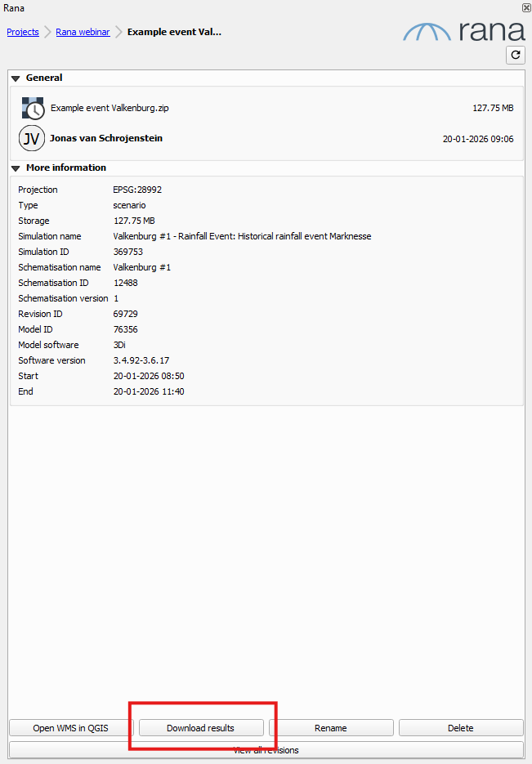
Task: Click the Rana panel title text
Action: click(x=14, y=8)
